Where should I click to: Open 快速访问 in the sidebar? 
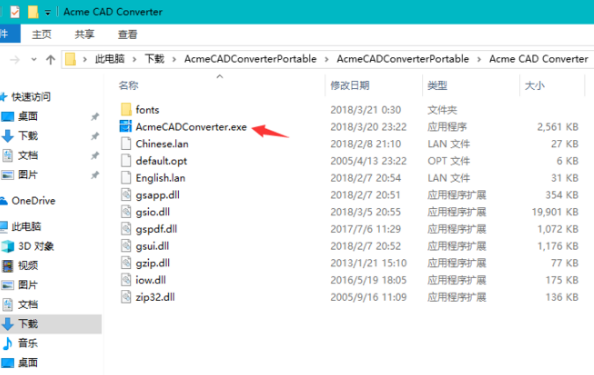point(31,97)
